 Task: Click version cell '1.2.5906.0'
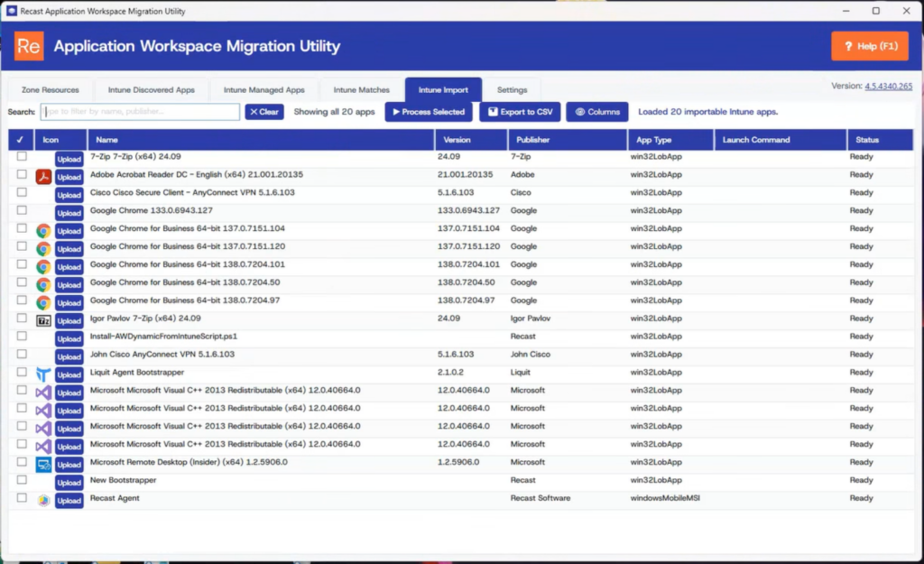457,462
